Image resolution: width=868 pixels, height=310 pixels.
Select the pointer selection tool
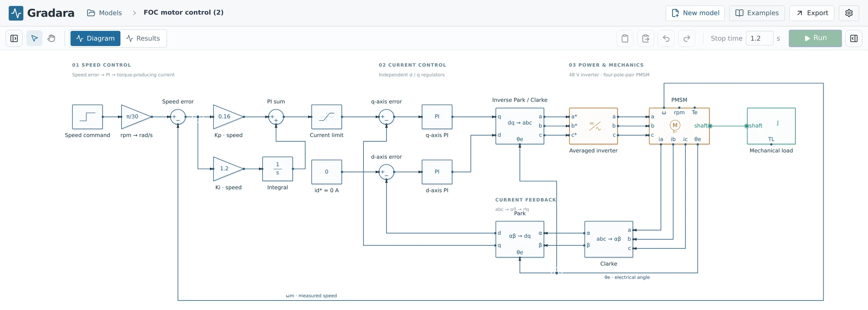click(x=34, y=38)
